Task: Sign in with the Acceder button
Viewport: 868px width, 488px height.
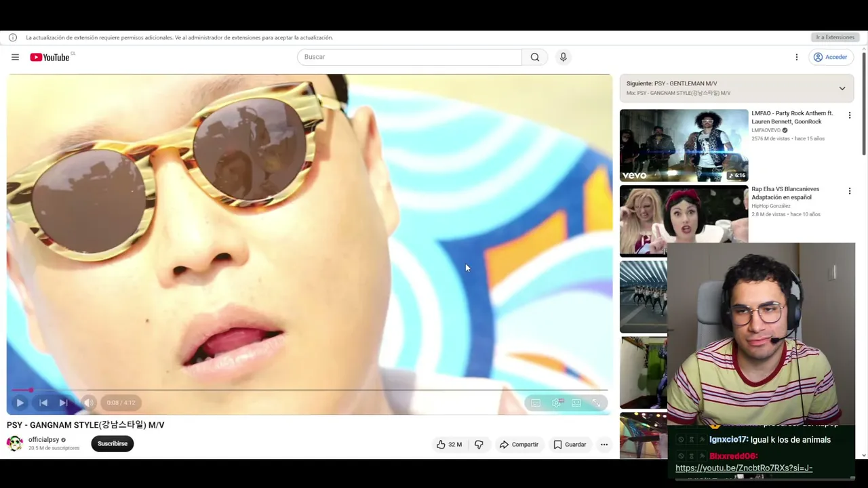Action: click(x=831, y=57)
